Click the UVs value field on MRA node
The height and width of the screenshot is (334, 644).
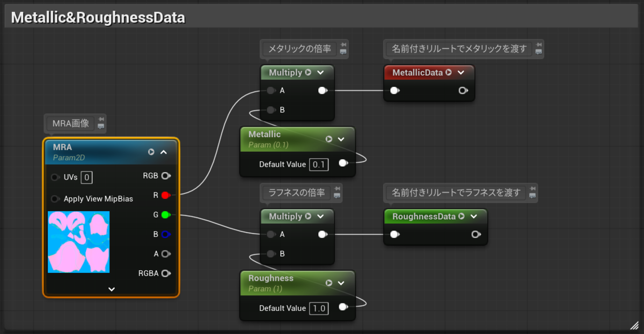87,177
